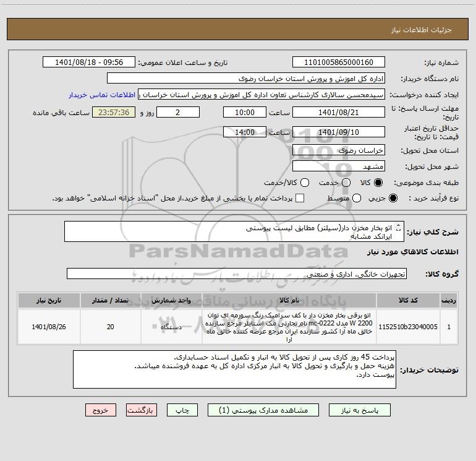Click the unit cell دستگاه

coord(171,327)
